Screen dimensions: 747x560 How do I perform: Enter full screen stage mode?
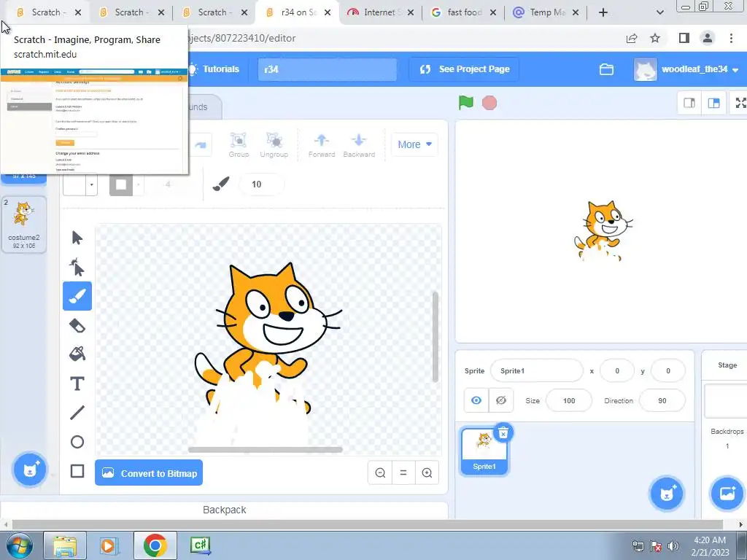(x=740, y=103)
